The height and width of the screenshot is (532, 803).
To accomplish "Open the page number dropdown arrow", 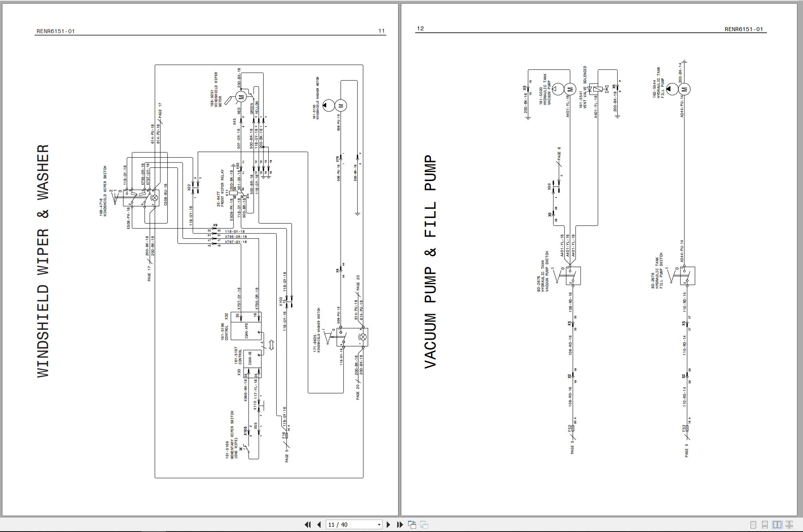I will pos(379,525).
